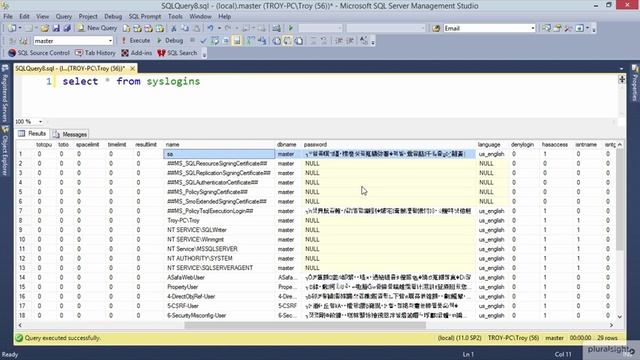Click in the SQL query editor text

pos(131,81)
